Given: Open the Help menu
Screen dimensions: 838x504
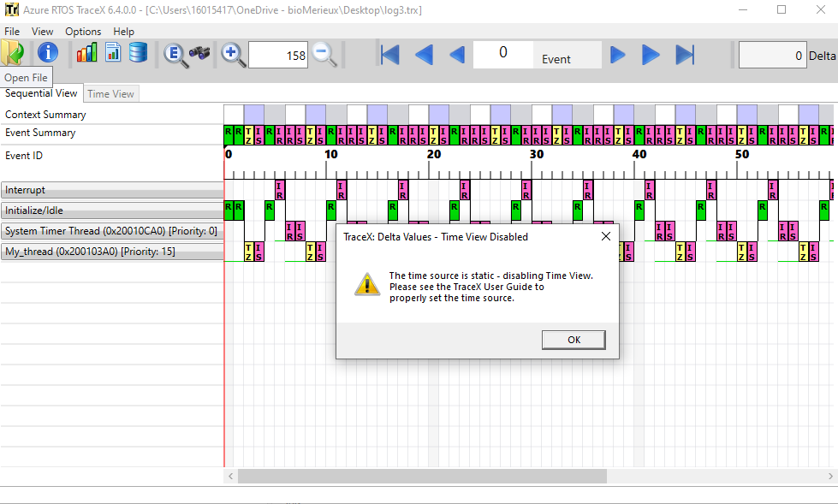Looking at the screenshot, I should click(123, 32).
